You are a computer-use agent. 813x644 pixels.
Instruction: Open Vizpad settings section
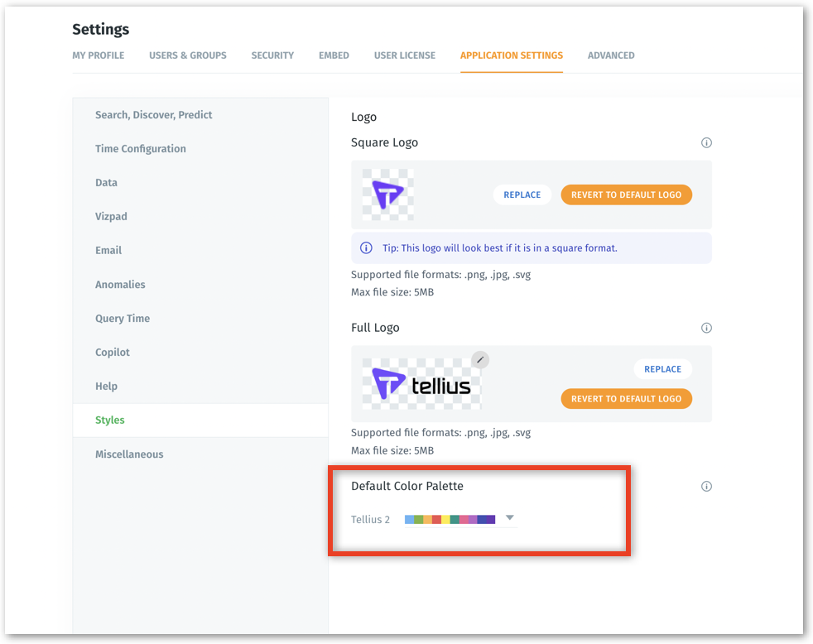point(111,217)
